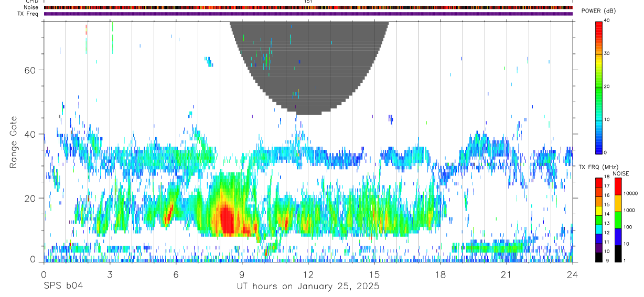Pick the yellow 14 MHz segment of the TX FRQ colorbar

(599, 211)
